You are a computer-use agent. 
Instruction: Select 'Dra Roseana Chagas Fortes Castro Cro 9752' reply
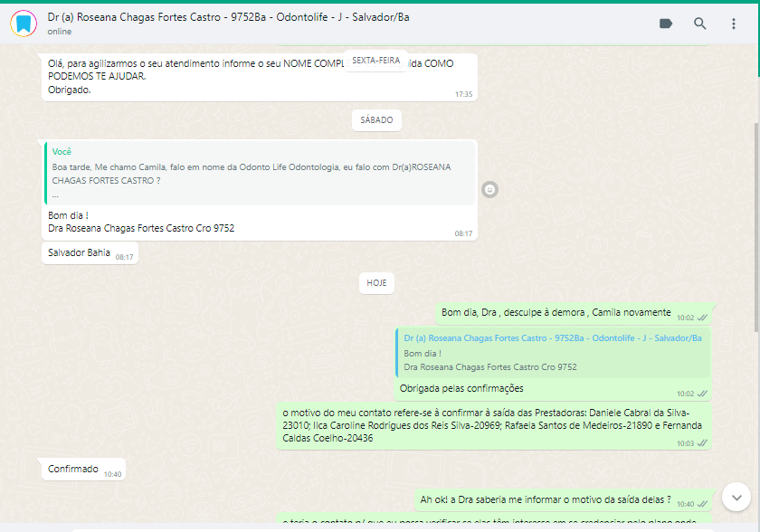(x=141, y=228)
